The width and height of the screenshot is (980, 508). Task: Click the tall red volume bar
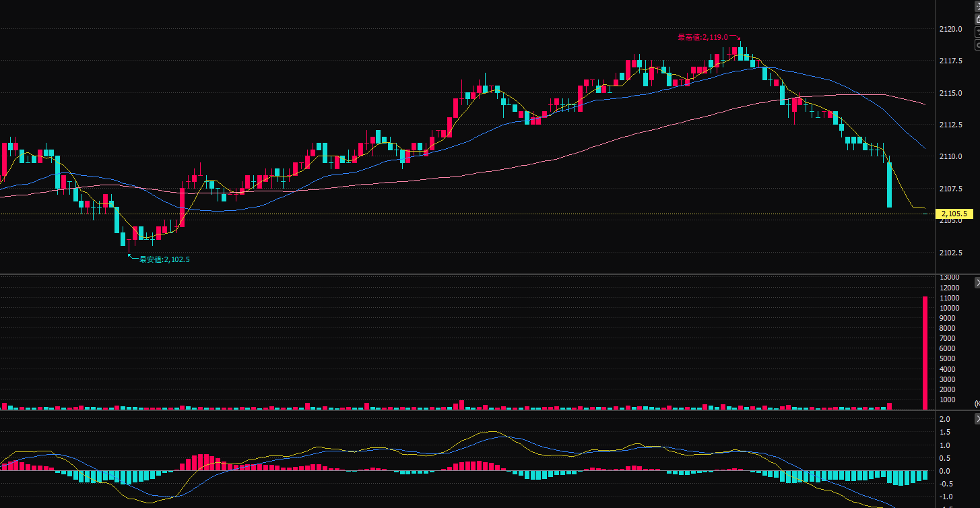pos(925,353)
